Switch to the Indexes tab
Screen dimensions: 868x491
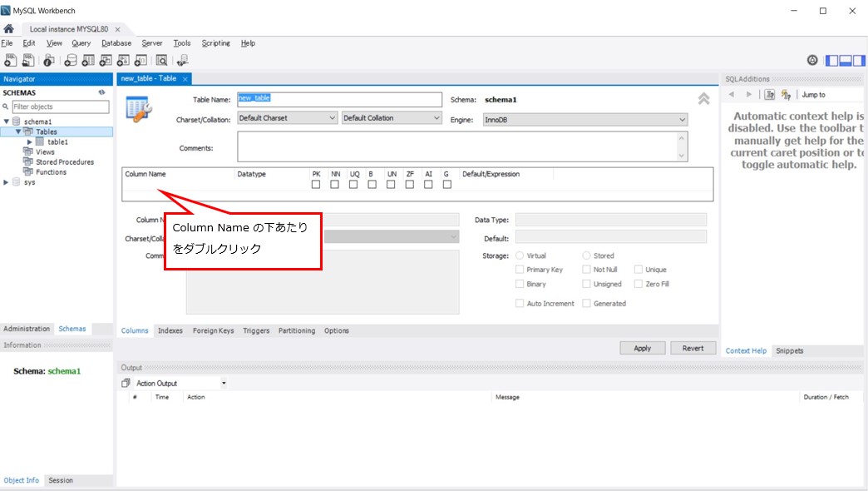coord(170,330)
